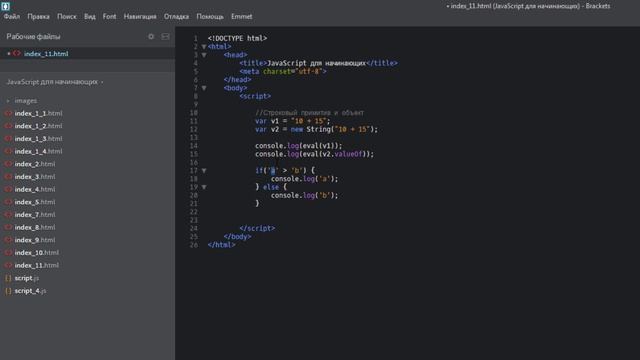Open index_1_3.html in file tree
This screenshot has height=360, width=640.
38,138
